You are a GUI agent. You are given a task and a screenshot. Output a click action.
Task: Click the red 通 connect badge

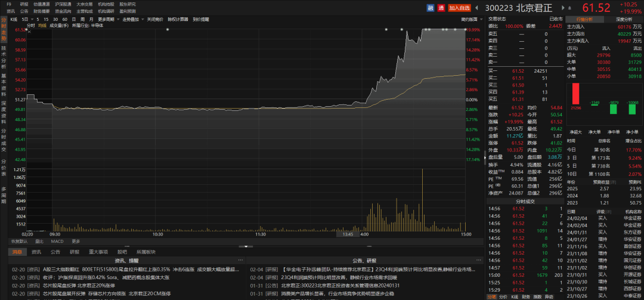[441, 8]
